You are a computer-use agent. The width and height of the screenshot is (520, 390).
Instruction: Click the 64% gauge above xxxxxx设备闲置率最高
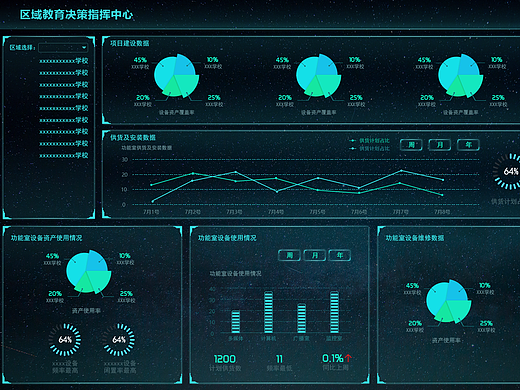coord(119,340)
